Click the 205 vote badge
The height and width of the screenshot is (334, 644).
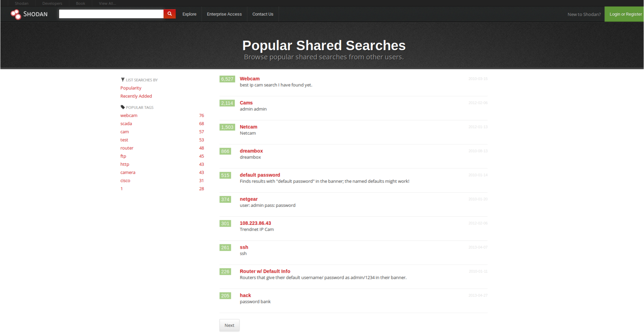(x=225, y=296)
